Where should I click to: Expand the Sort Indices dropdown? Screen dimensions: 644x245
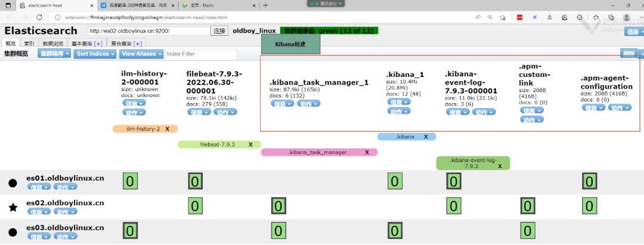(95, 54)
